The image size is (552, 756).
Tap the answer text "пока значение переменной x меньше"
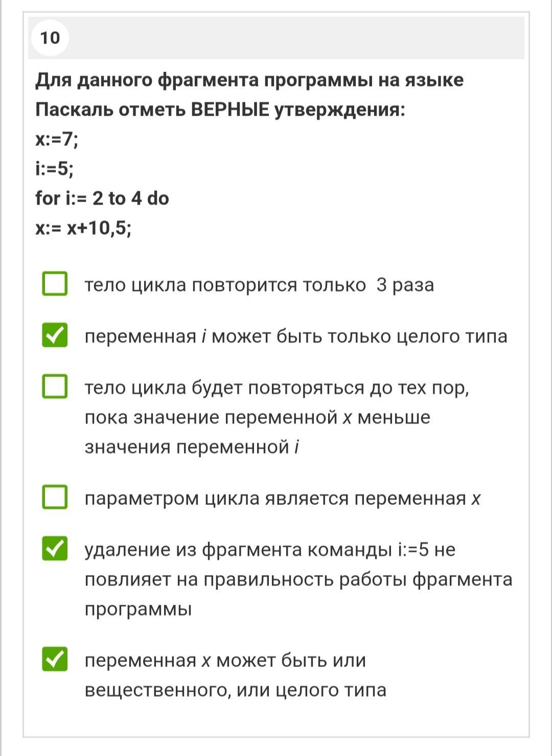[x=258, y=417]
